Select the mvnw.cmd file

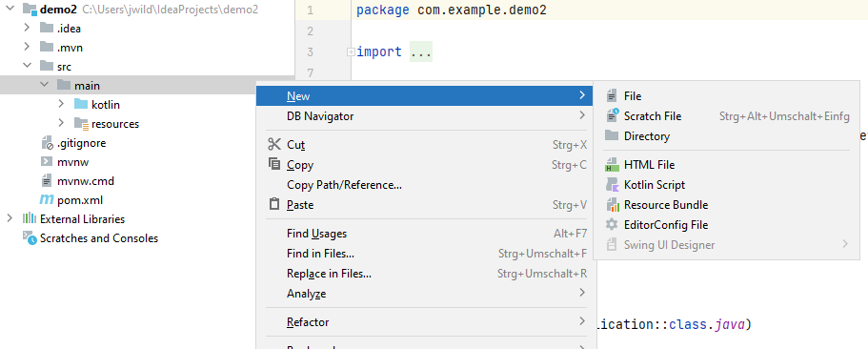click(x=85, y=181)
